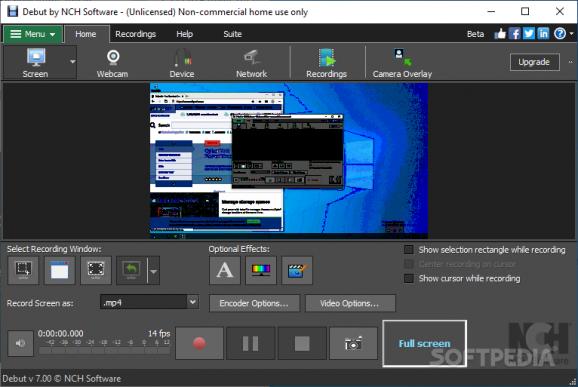Click the blue help question icon
The width and height of the screenshot is (578, 387).
(560, 34)
